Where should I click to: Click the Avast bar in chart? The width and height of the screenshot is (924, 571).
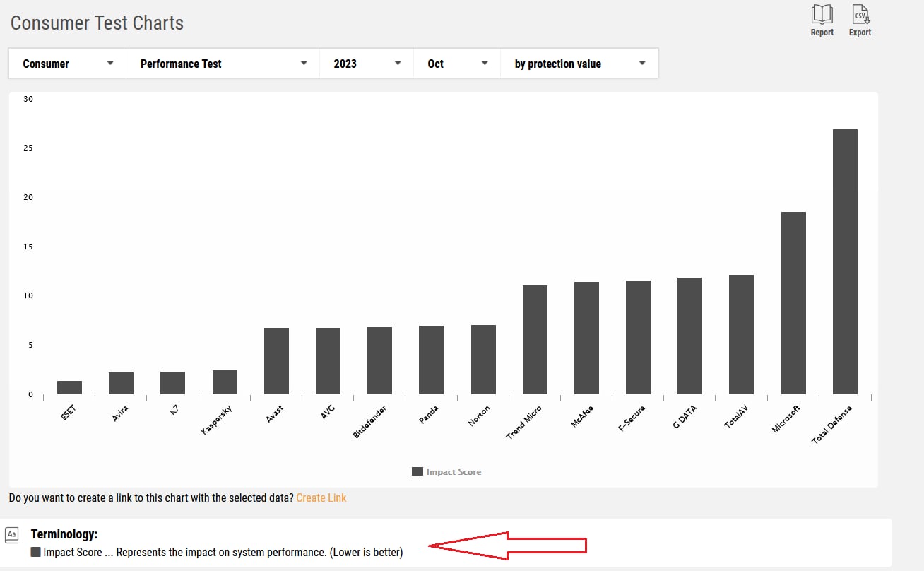click(276, 361)
